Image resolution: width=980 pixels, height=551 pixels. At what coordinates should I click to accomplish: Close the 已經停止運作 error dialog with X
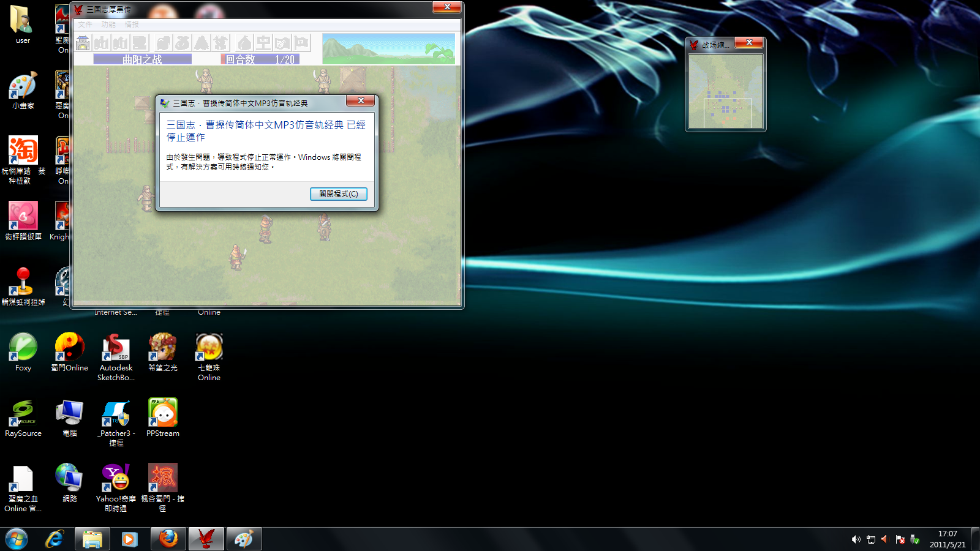tap(361, 100)
